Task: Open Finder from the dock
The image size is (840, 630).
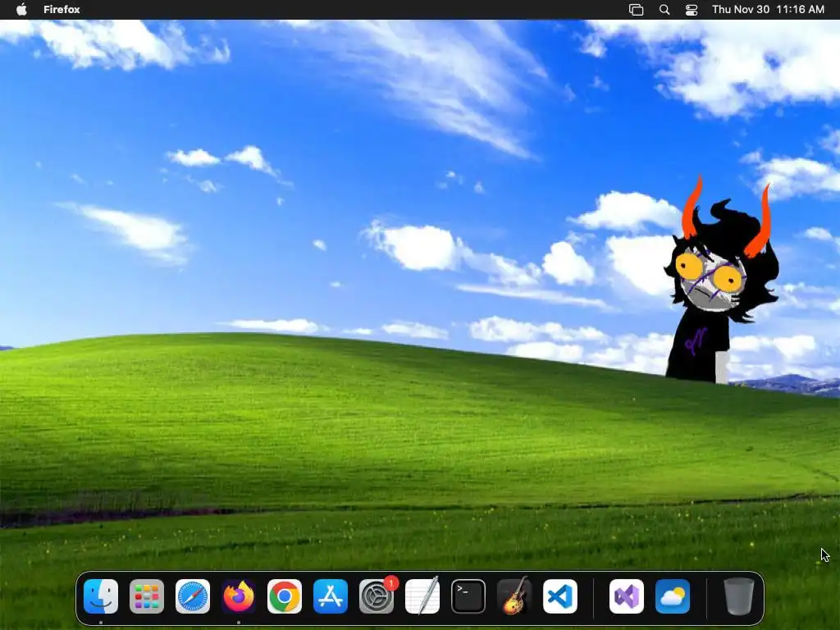Action: click(x=101, y=596)
